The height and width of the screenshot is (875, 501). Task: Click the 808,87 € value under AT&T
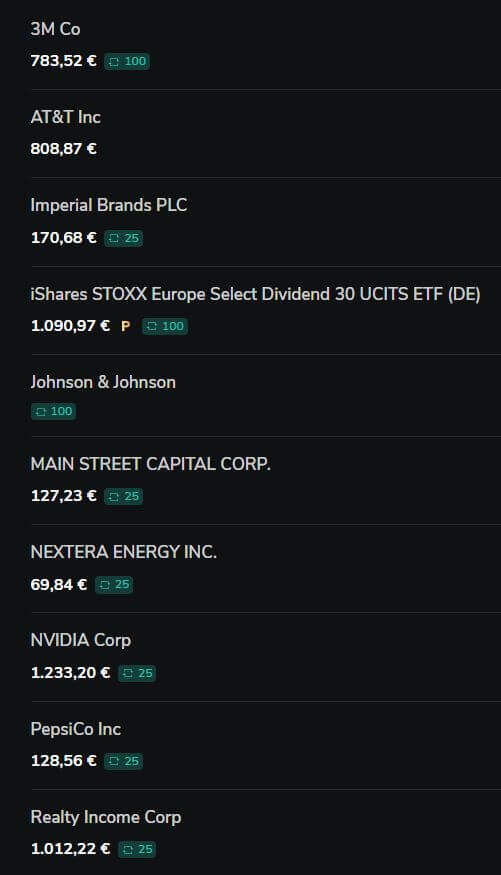(x=64, y=149)
